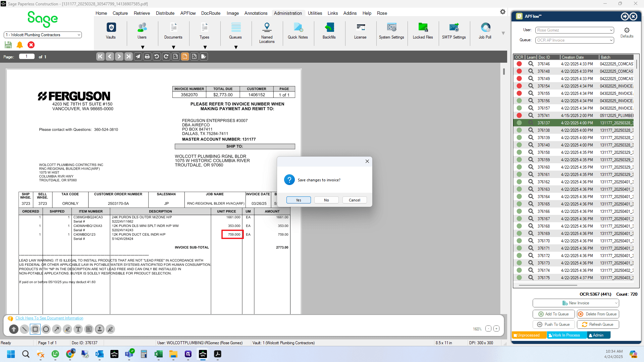Click the green save disk icon
Screen dimensions: 644x362
coord(8,45)
